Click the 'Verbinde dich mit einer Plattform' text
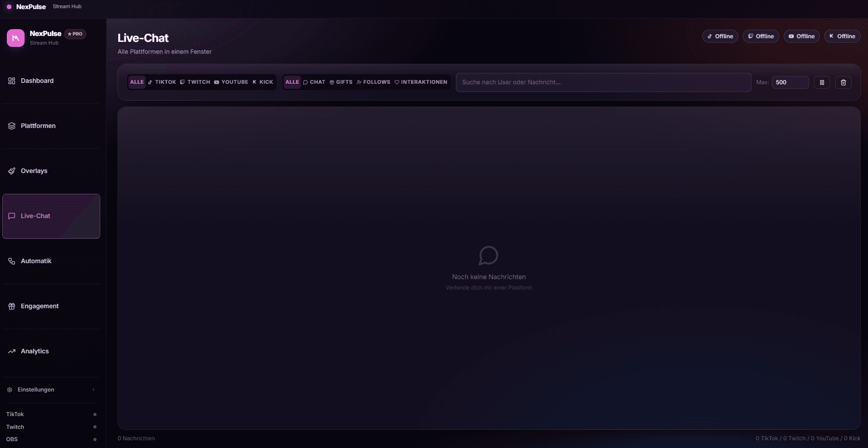Screen dimensions: 868x448 (x=489, y=288)
